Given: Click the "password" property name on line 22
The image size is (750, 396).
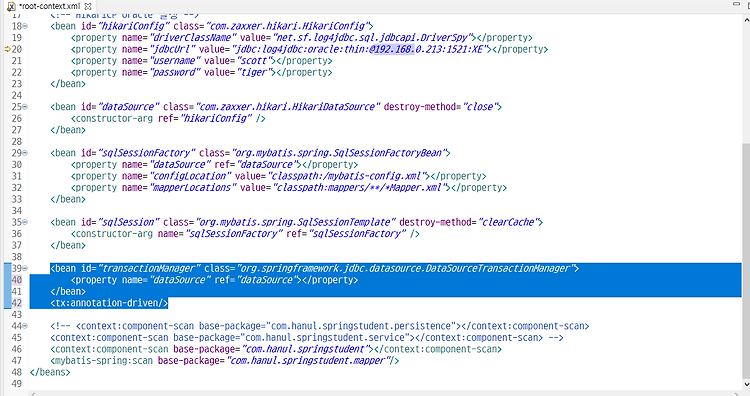Looking at the screenshot, I should point(175,72).
